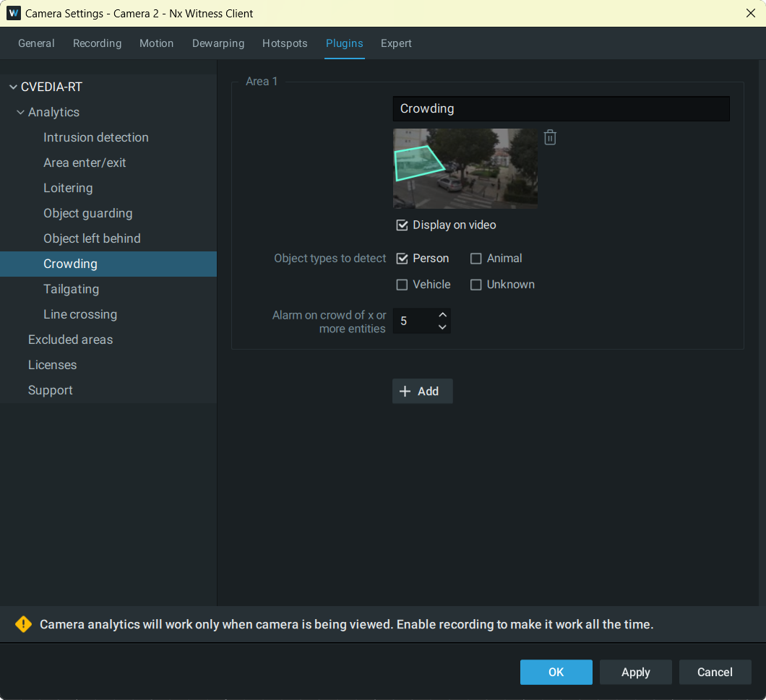This screenshot has width=766, height=700.
Task: Go to the Hotspots tab
Action: 285,43
